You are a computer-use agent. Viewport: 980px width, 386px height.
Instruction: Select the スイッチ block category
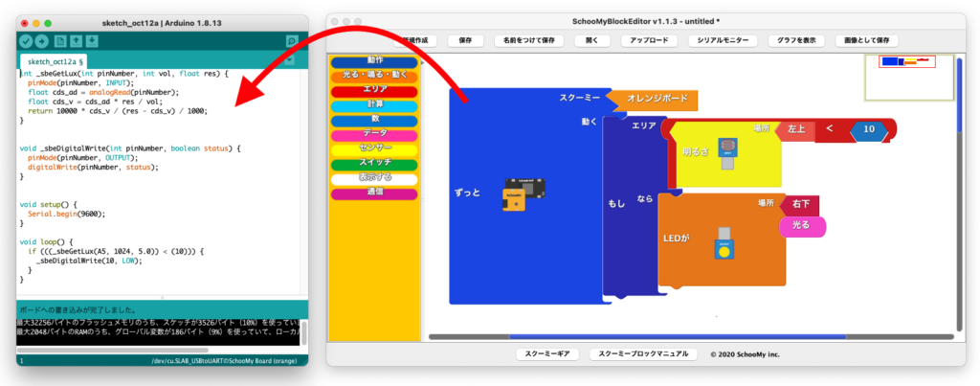point(374,164)
